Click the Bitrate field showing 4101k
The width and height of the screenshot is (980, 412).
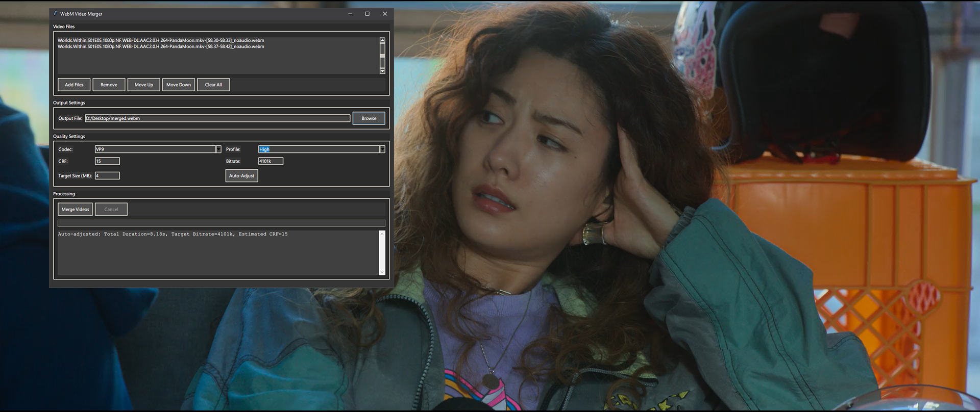[271, 161]
